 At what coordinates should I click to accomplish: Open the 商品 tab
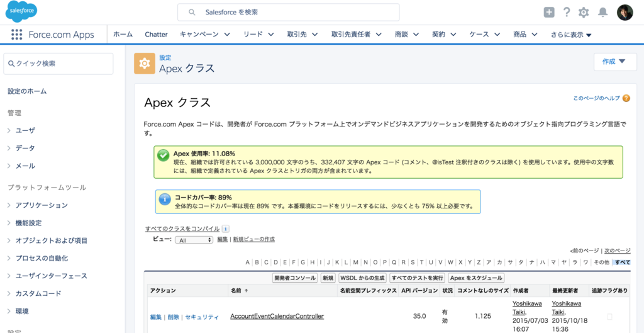pos(519,35)
